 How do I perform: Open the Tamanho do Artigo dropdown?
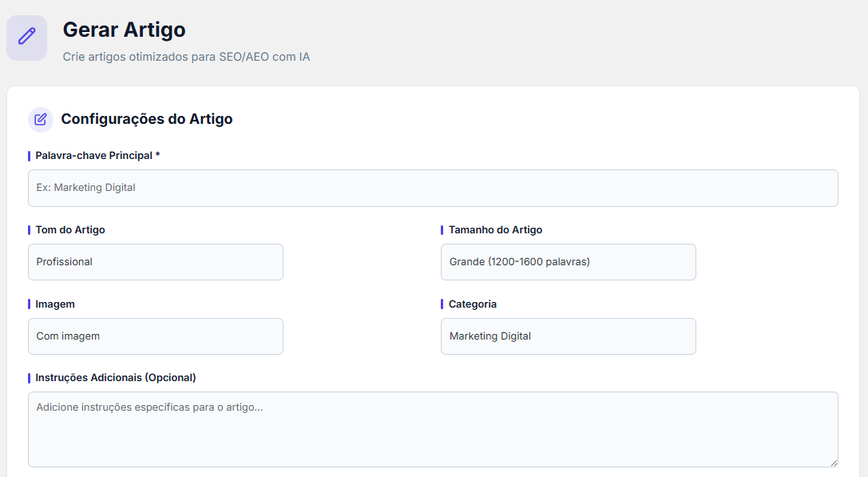tap(568, 262)
